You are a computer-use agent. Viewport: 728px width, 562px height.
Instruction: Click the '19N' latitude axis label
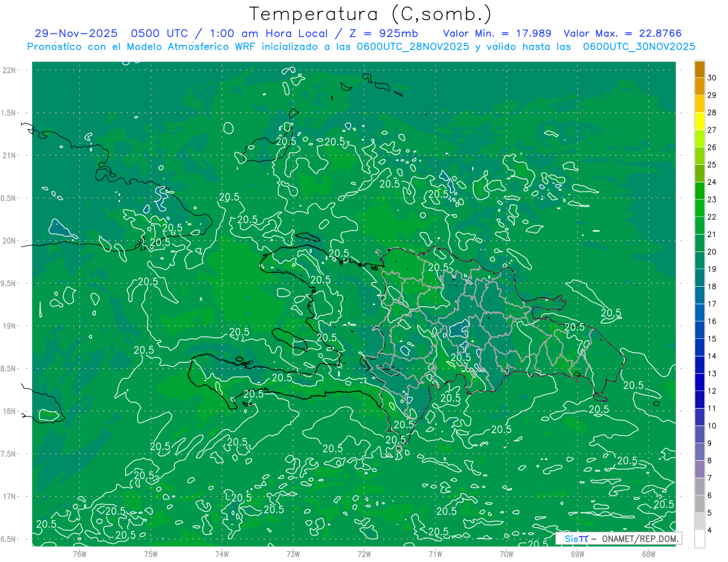pyautogui.click(x=10, y=326)
